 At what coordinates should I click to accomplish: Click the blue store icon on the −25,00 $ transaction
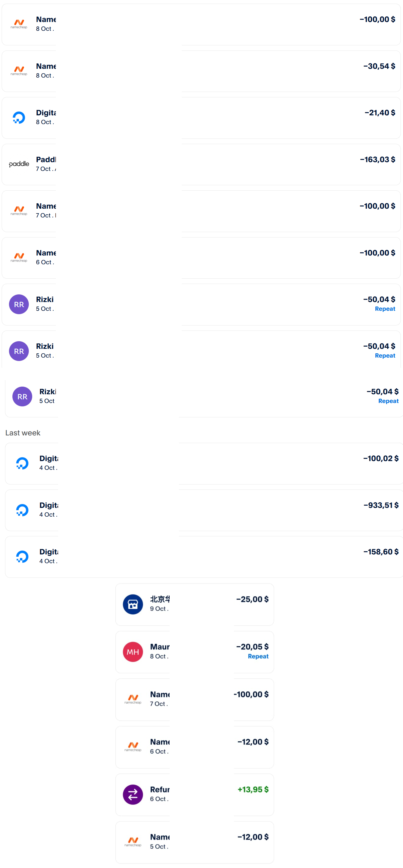click(x=133, y=604)
